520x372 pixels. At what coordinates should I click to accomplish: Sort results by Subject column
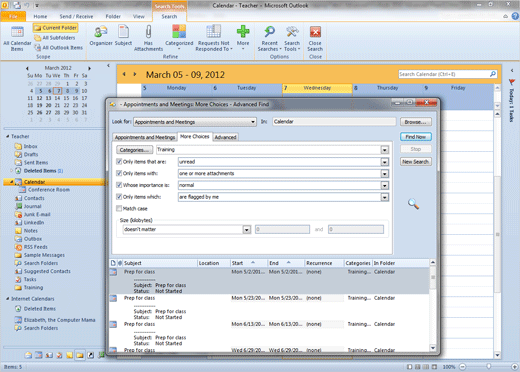pos(160,263)
